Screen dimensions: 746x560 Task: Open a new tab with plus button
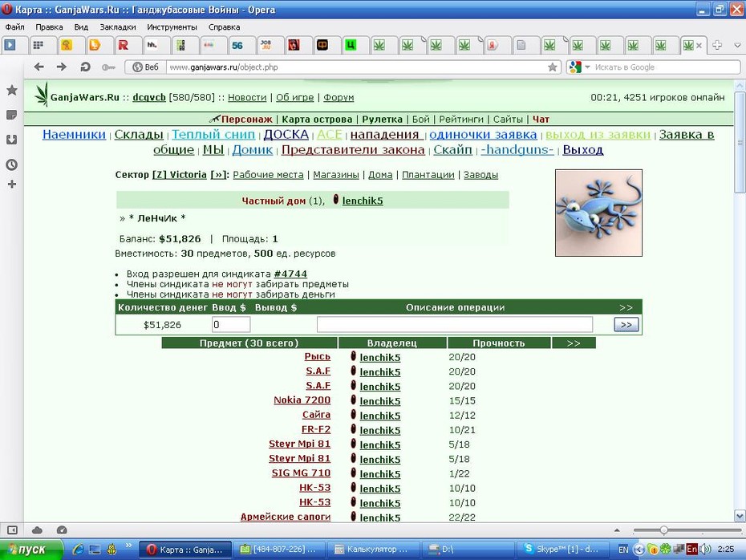717,45
